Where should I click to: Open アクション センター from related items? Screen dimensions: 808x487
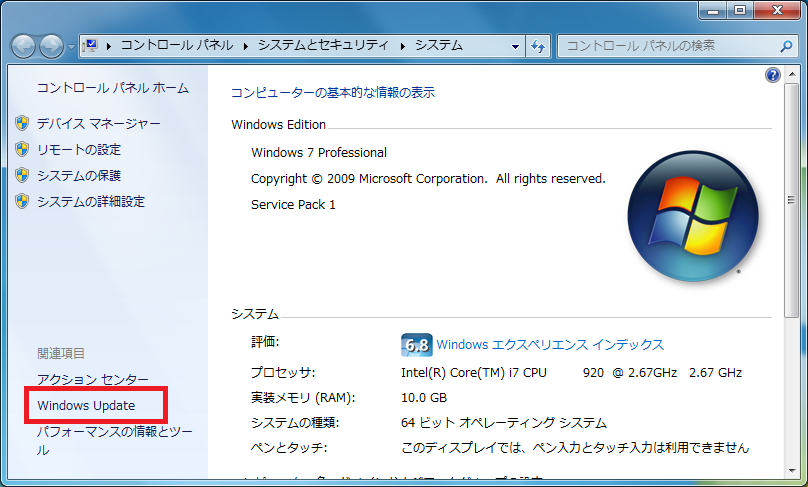click(x=92, y=380)
